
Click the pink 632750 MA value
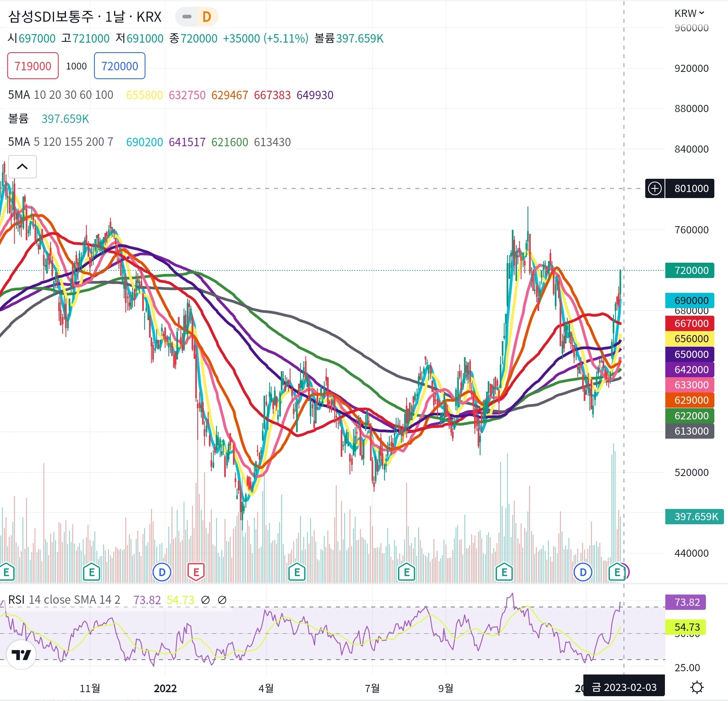tap(187, 95)
